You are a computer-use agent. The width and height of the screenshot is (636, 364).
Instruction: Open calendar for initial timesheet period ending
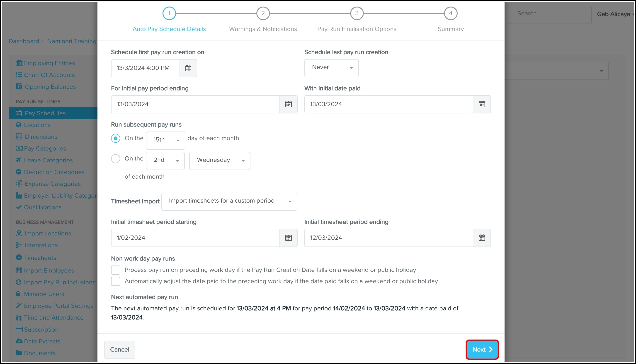coord(482,238)
